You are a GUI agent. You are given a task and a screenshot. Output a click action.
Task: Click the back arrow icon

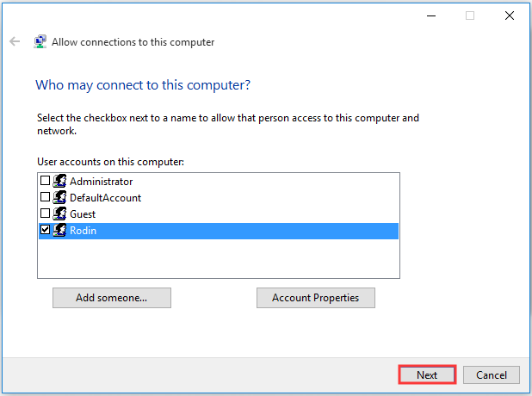[15, 41]
